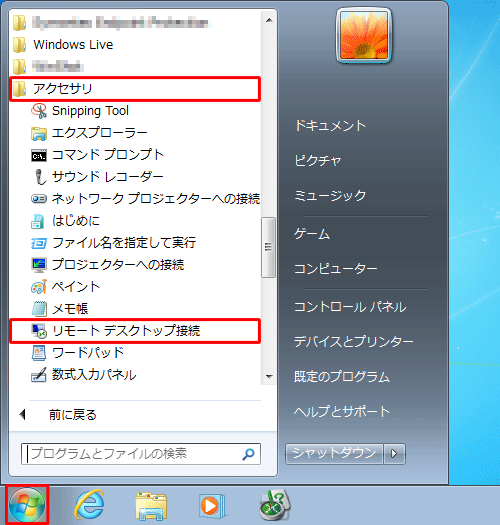This screenshot has width=500, height=525.
Task: Open ヘルプとサポート
Action: pyautogui.click(x=342, y=411)
